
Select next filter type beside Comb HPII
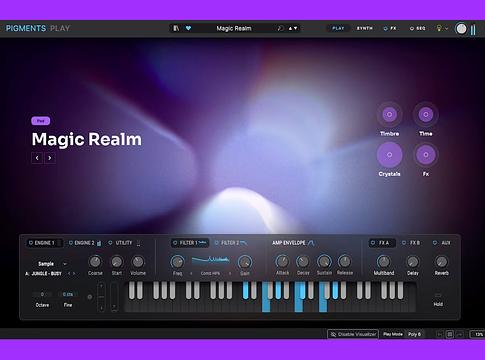pos(230,273)
